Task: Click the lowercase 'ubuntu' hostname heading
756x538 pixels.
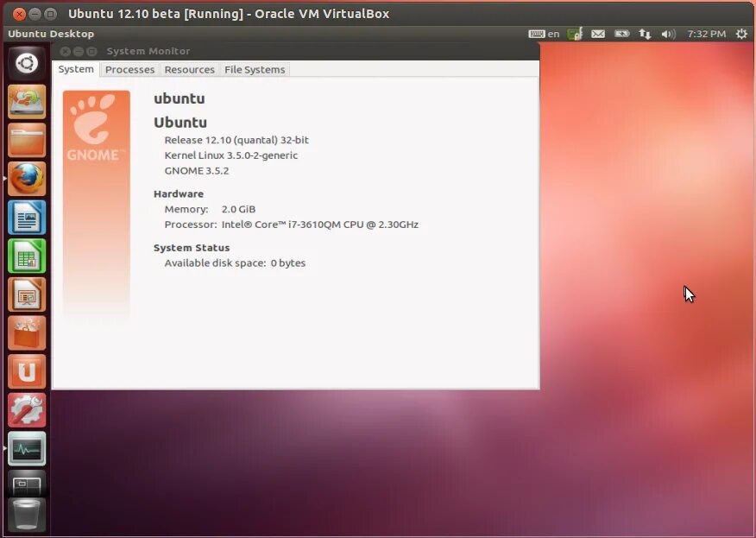Action: pos(180,98)
